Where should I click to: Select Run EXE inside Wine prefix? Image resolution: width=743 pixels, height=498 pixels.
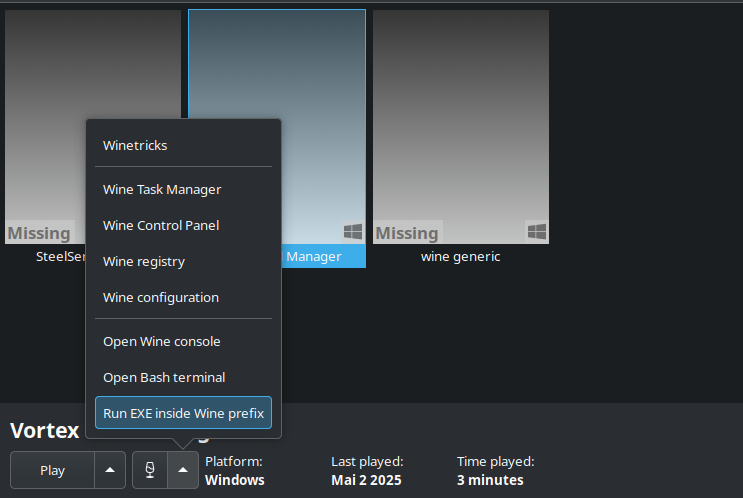pyautogui.click(x=183, y=413)
